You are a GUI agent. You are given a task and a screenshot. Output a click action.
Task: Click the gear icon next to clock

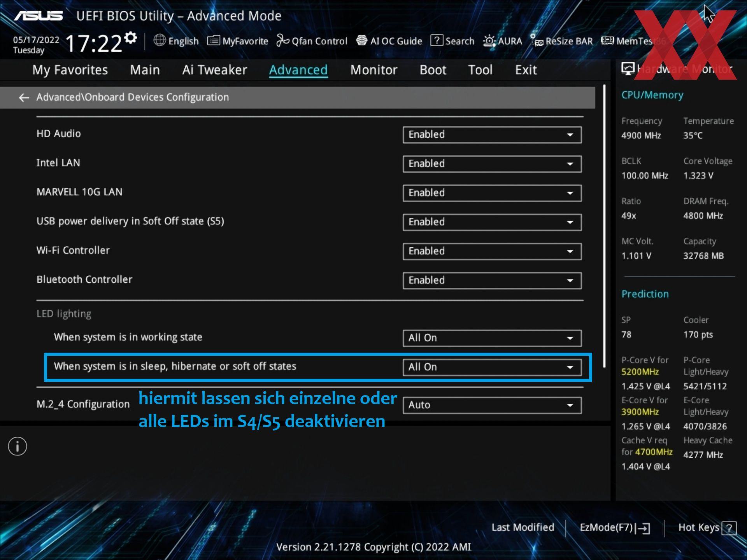[x=131, y=38]
